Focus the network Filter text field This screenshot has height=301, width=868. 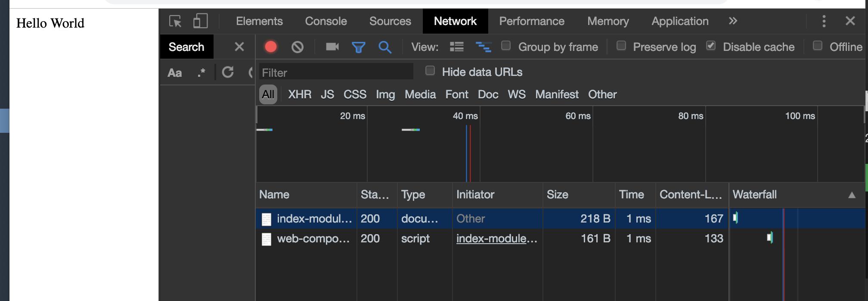pyautogui.click(x=336, y=72)
